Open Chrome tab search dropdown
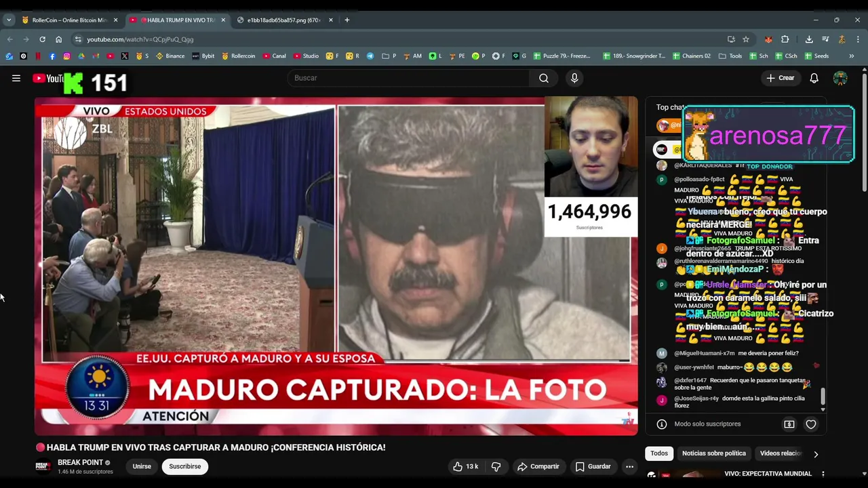Viewport: 868px width, 488px height. (9, 20)
